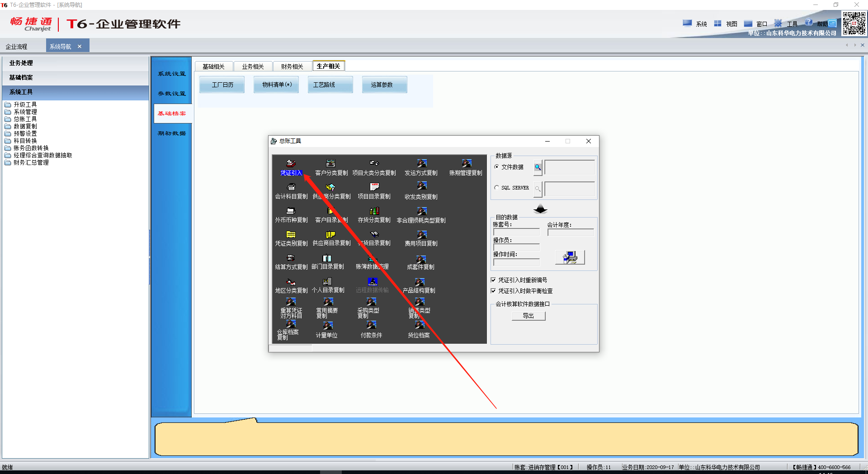868x474 pixels.
Task: Click the computer connect button in 目的数据
Action: pyautogui.click(x=570, y=257)
